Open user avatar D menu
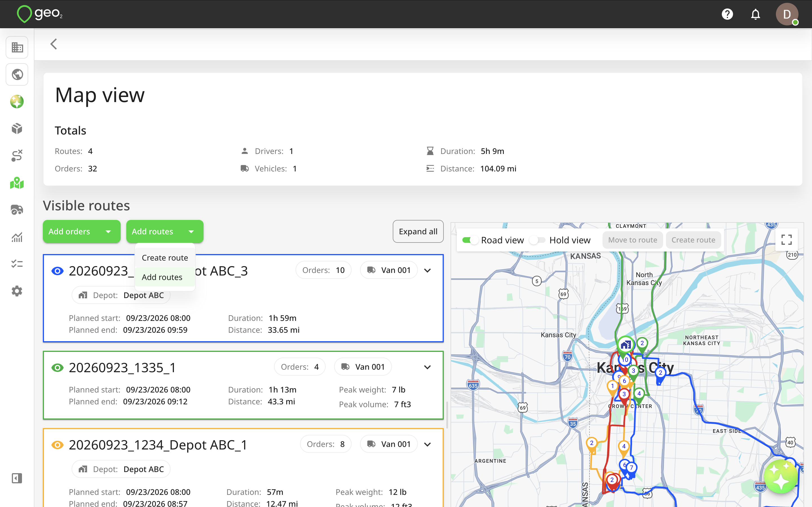The height and width of the screenshot is (507, 812). pyautogui.click(x=787, y=14)
